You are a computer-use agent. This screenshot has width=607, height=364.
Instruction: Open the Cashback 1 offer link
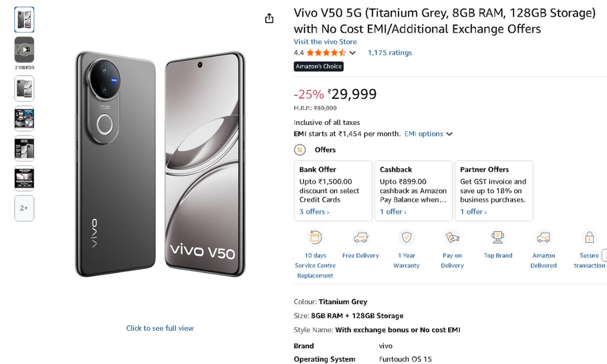point(393,212)
